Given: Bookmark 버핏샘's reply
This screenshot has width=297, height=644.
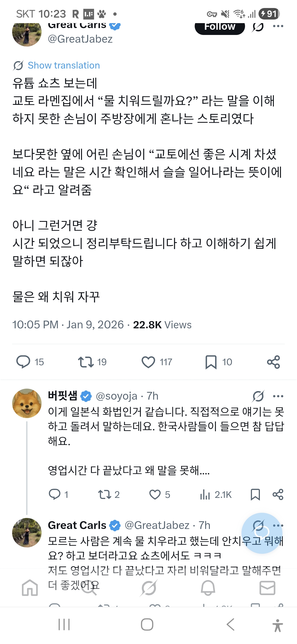Looking at the screenshot, I should pos(255,495).
